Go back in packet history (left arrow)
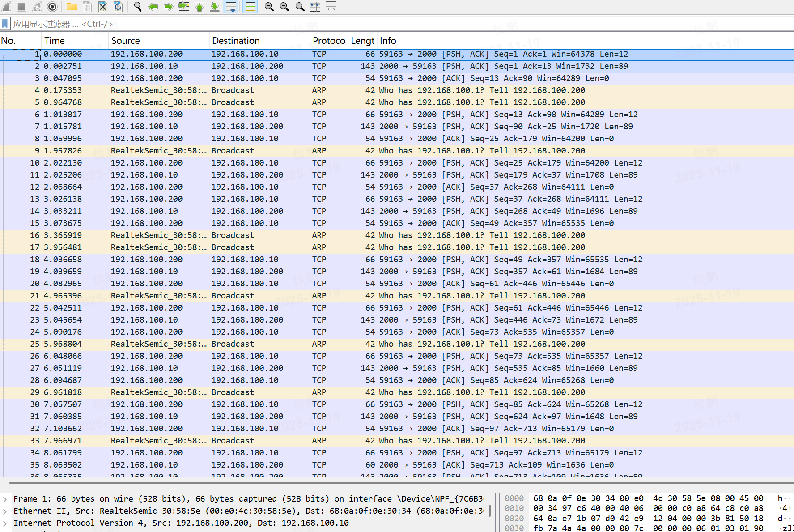The image size is (794, 532). click(152, 7)
